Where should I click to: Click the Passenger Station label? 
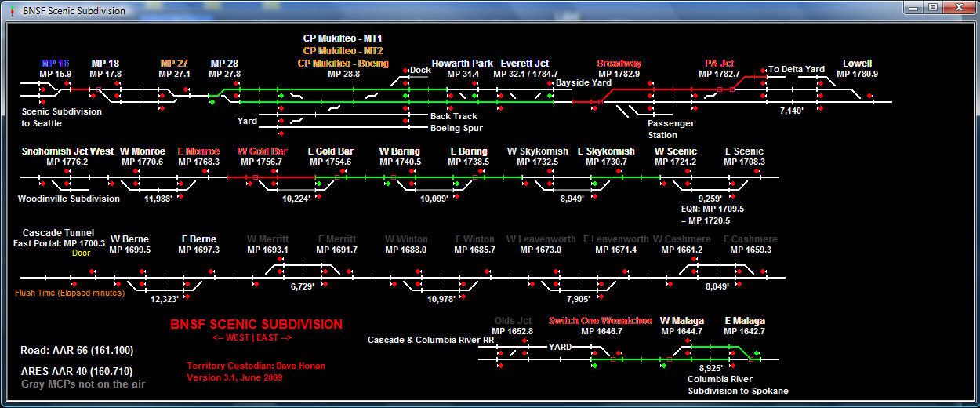point(671,129)
